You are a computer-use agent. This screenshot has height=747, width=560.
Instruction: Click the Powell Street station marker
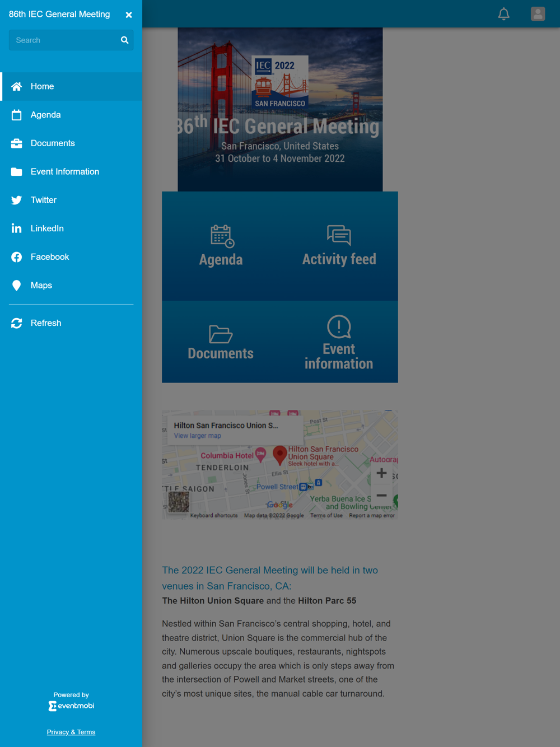(x=303, y=487)
